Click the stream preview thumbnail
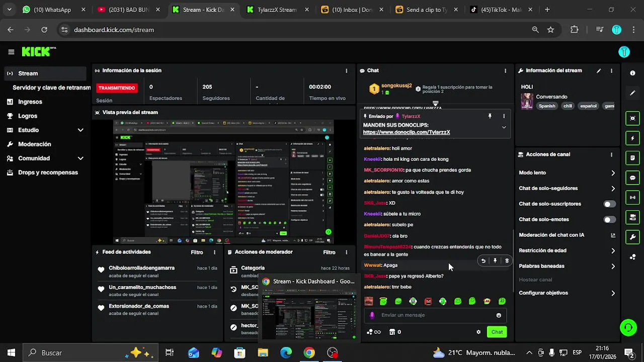Screen dimensions: 644x362 tap(223, 182)
